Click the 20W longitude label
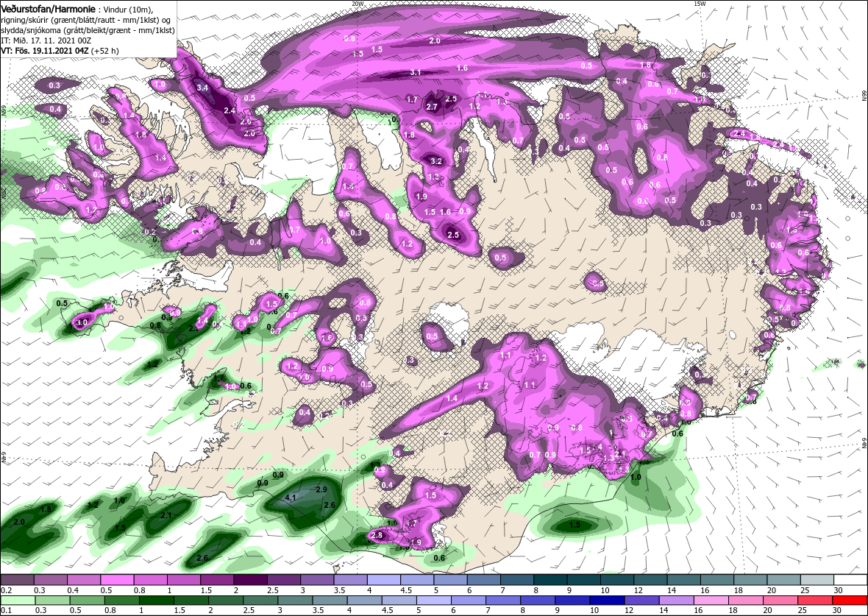Image resolution: width=868 pixels, height=616 pixels. click(357, 4)
